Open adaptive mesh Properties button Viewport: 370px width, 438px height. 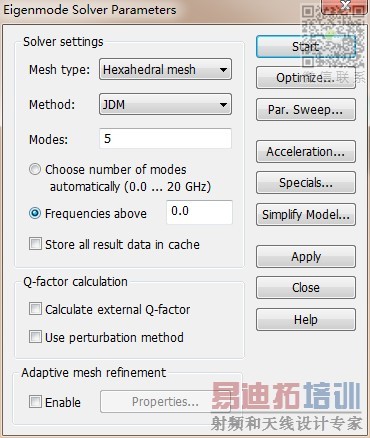point(165,402)
